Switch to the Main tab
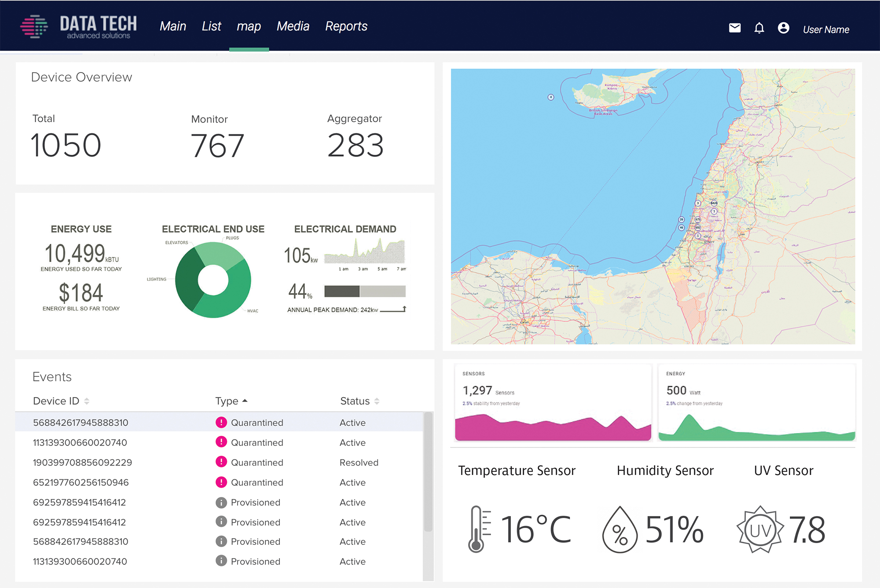The image size is (880, 588). pyautogui.click(x=172, y=26)
